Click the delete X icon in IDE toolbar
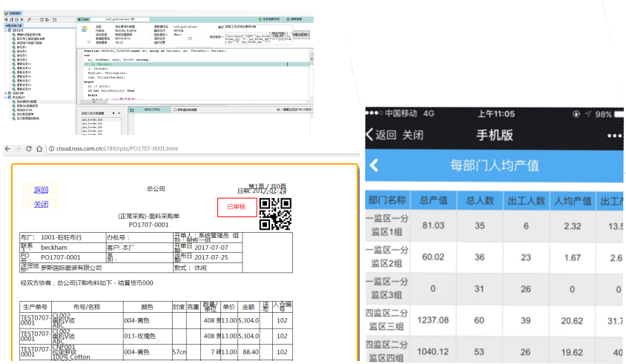This screenshot has width=626, height=364. [x=22, y=19]
